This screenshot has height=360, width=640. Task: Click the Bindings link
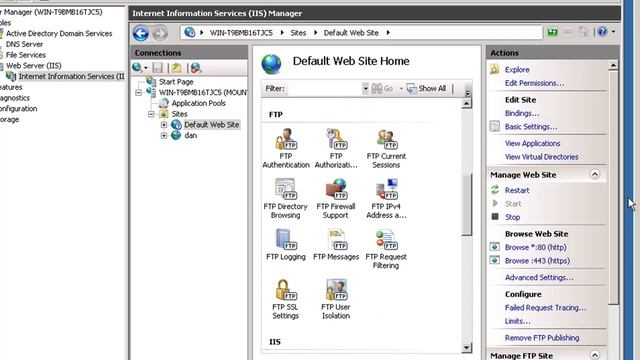click(522, 113)
